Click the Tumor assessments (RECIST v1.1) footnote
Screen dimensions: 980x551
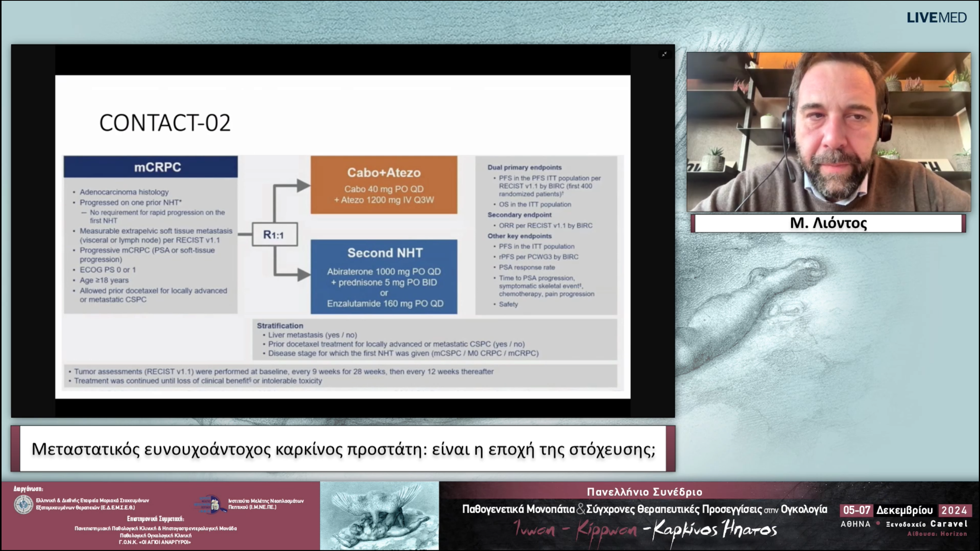tap(284, 372)
